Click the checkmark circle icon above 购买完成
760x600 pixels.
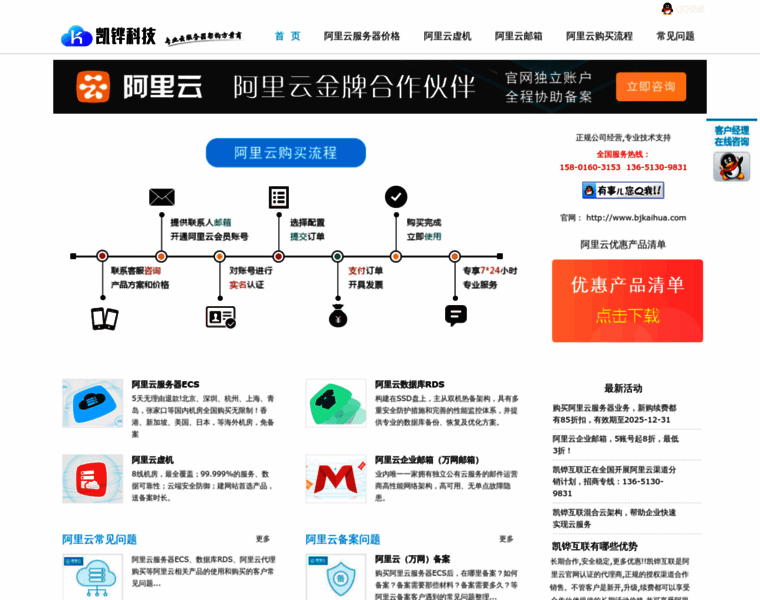pos(396,197)
